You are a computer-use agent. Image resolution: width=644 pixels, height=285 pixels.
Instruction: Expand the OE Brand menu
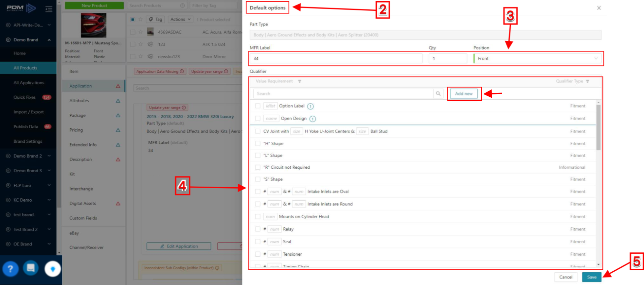(49, 244)
